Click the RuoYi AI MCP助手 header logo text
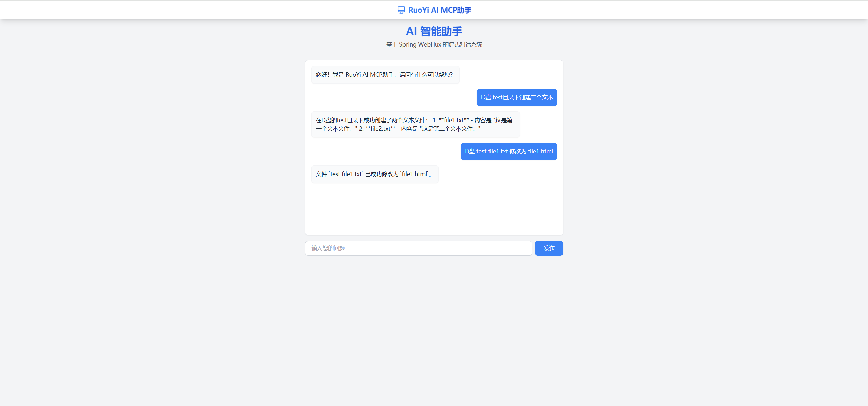 tap(439, 10)
